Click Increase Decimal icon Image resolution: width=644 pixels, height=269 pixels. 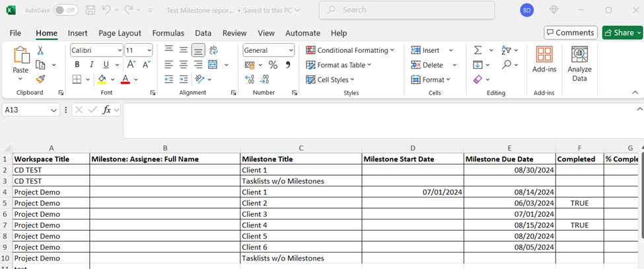249,79
